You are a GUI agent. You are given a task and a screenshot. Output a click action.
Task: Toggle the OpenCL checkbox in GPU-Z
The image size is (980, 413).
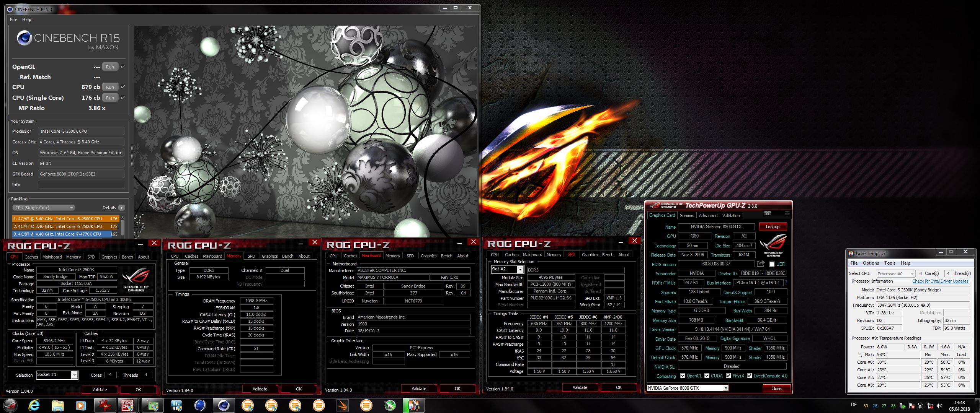click(683, 376)
